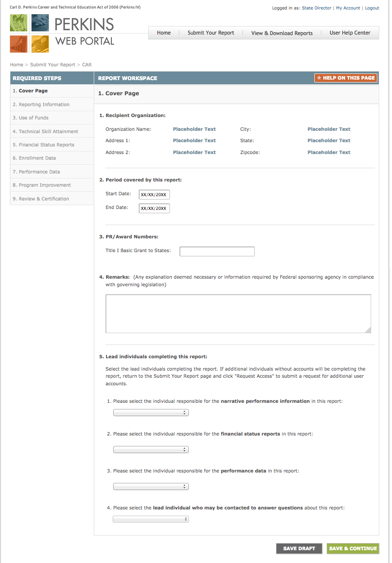Click Submit Your Report in the breadcrumb
This screenshot has width=392, height=563.
click(53, 64)
